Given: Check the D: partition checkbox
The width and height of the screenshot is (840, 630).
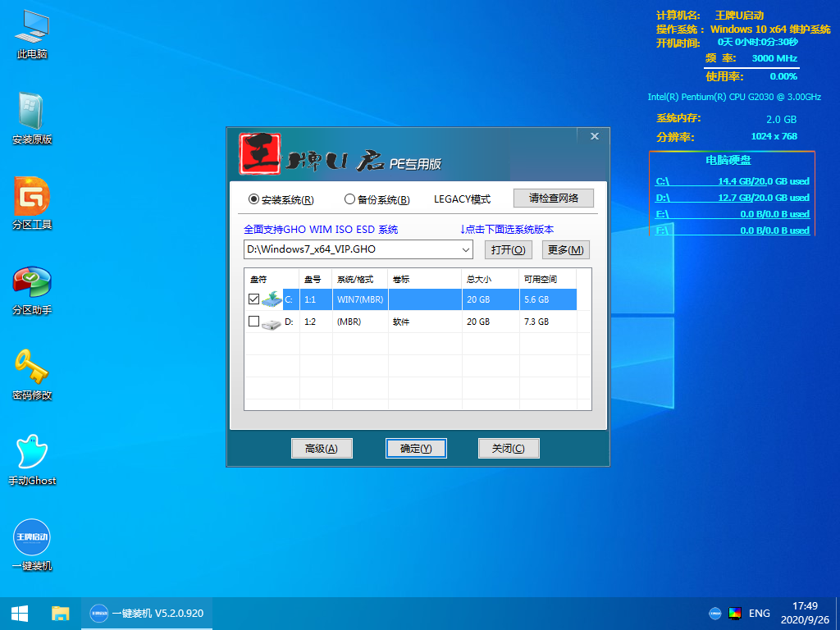Looking at the screenshot, I should 254,322.
